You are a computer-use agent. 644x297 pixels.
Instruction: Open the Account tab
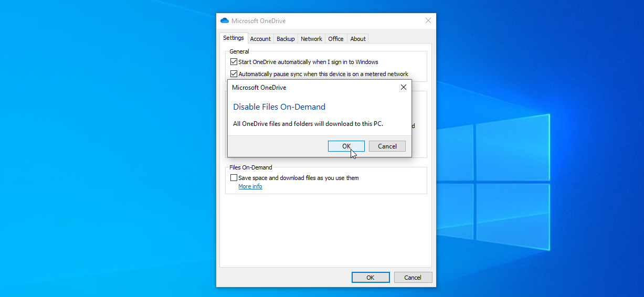260,39
